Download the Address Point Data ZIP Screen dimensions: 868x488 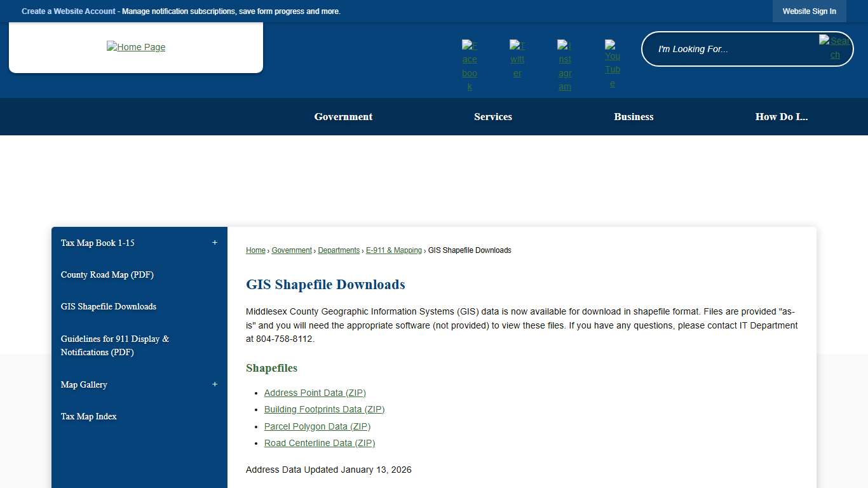[x=315, y=393]
